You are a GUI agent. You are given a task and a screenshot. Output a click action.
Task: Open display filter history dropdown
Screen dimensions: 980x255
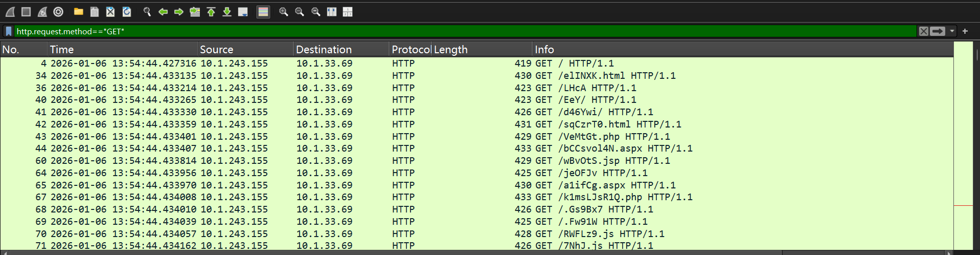[952, 31]
